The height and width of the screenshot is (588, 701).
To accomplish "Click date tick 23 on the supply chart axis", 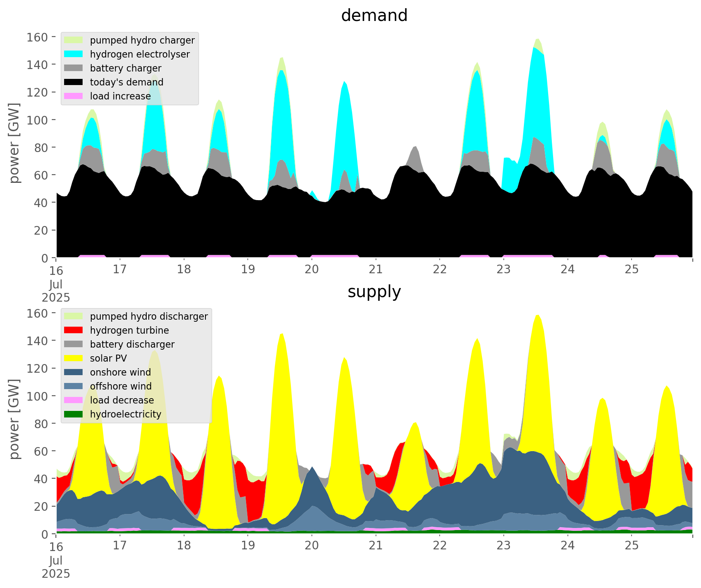I will point(503,546).
